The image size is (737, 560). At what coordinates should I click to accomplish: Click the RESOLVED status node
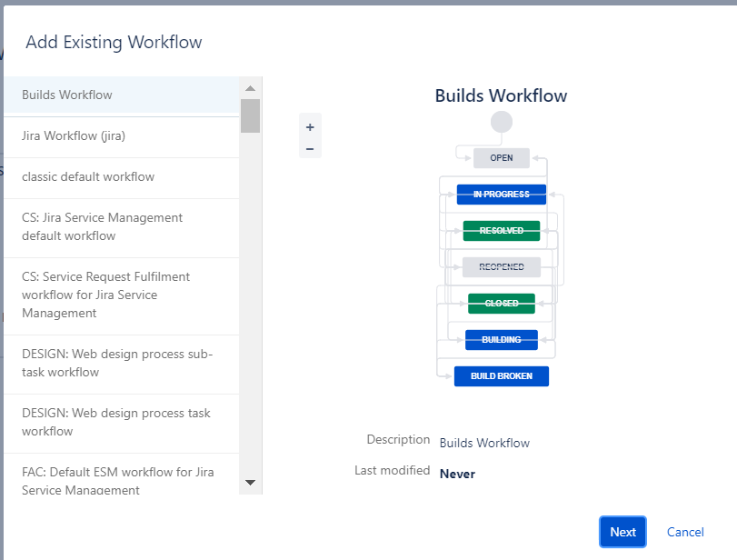(502, 230)
